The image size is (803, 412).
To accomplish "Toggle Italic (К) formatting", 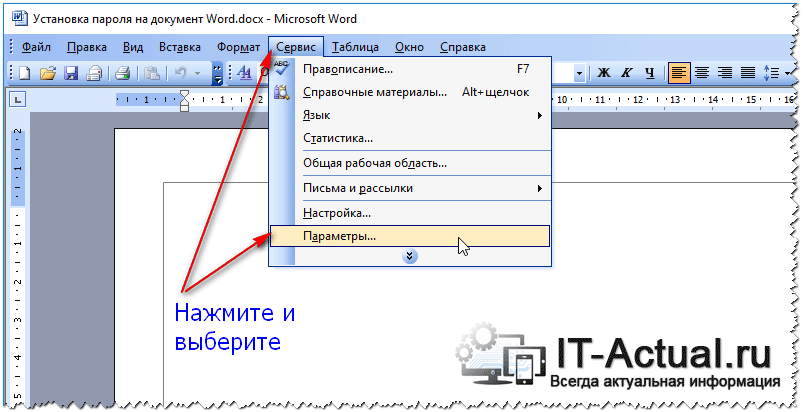I will (x=627, y=73).
